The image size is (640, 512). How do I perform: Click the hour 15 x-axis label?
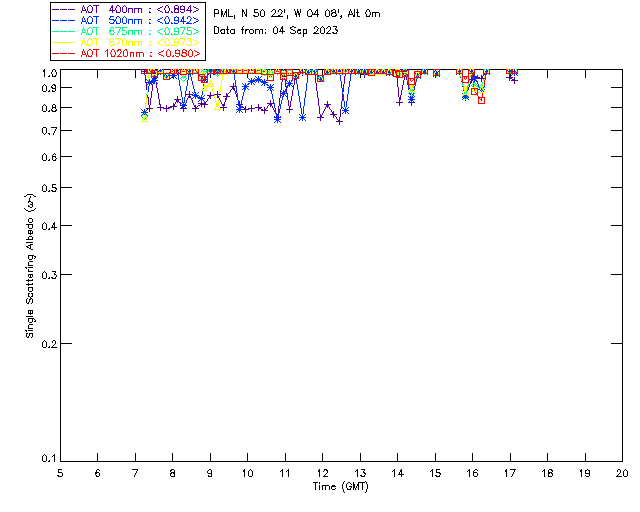pos(435,474)
